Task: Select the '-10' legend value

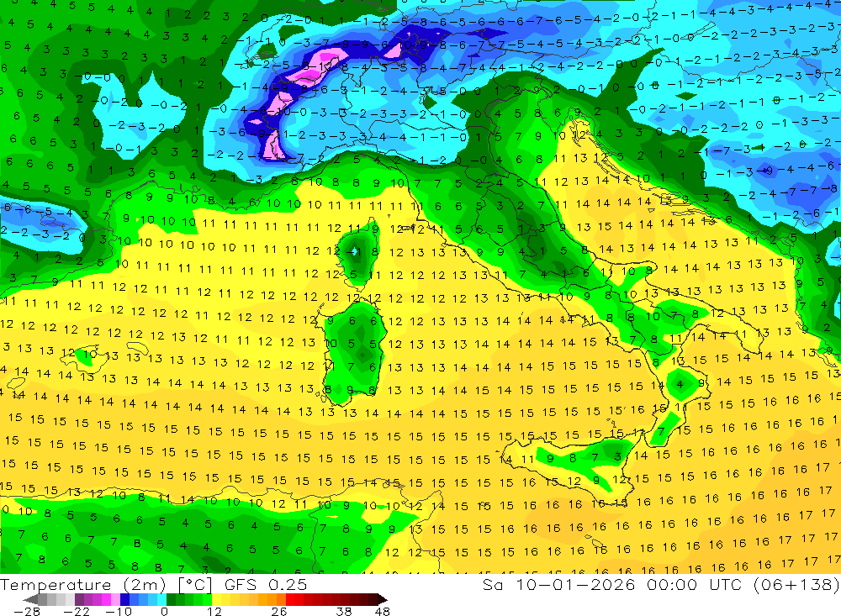Action: click(x=119, y=612)
